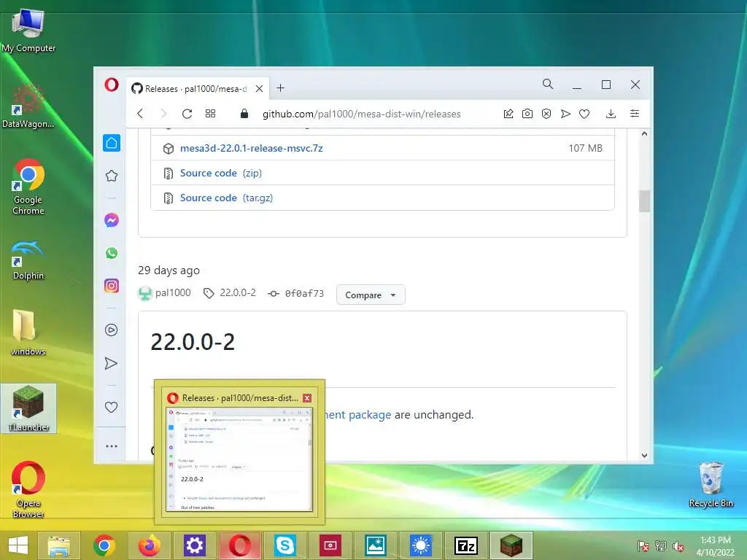Take a snapshot with camera icon
The width and height of the screenshot is (747, 560).
point(527,114)
